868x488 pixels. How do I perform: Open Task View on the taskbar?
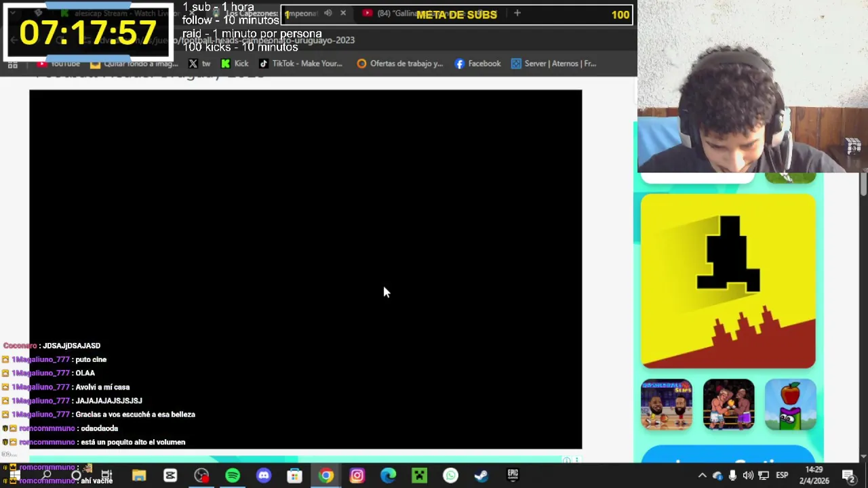106,476
